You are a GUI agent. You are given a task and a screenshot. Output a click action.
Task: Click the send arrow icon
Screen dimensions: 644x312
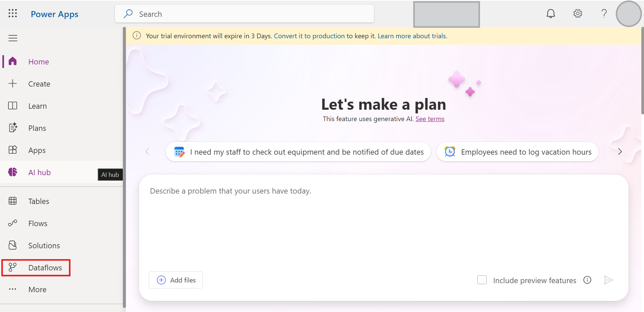(x=608, y=280)
